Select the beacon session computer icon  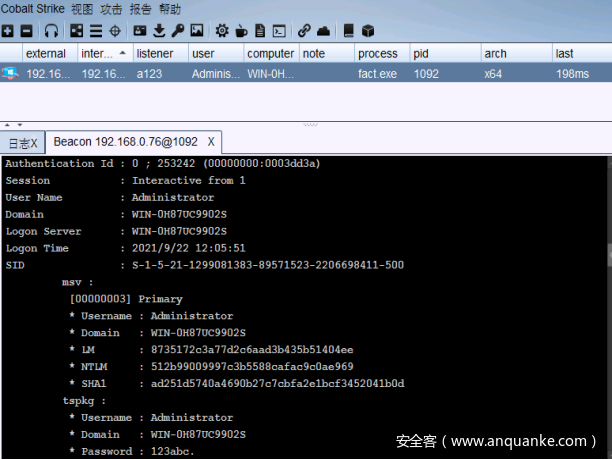coord(10,73)
